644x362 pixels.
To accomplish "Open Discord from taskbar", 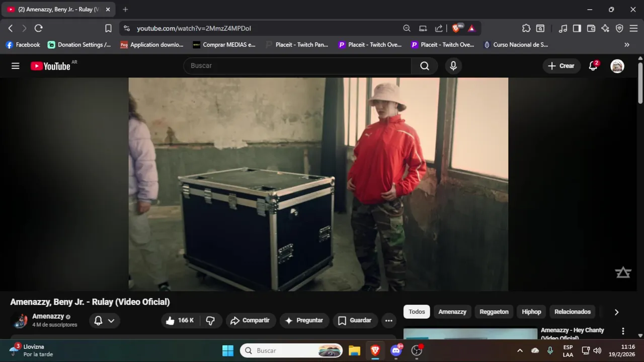I will point(396,350).
